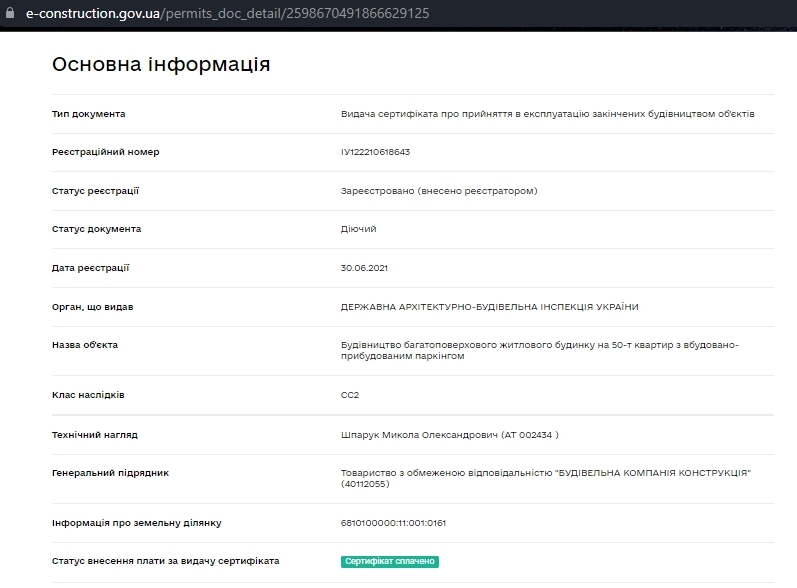The height and width of the screenshot is (588, 797).
Task: Click the registration number ІУ122210618643
Action: [375, 152]
